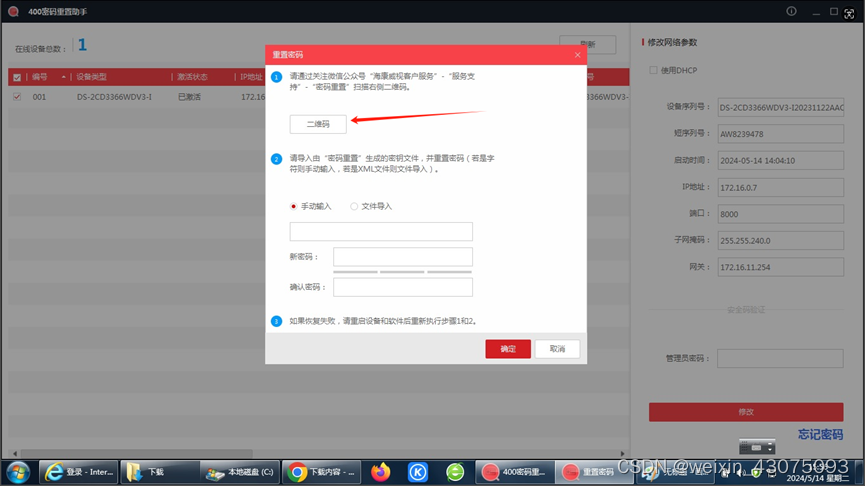Cancel the dialog with the 取消 button
Screen dimensions: 865x486
tap(557, 349)
